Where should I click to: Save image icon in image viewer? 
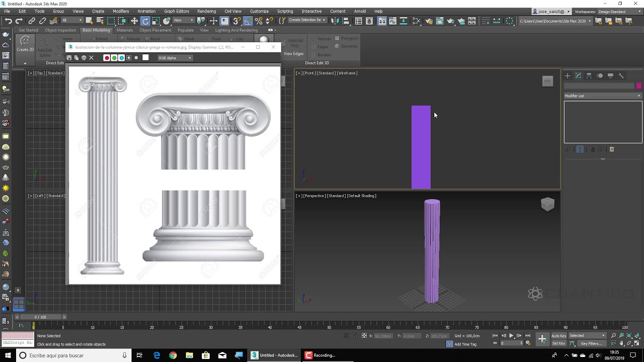pos(69,58)
